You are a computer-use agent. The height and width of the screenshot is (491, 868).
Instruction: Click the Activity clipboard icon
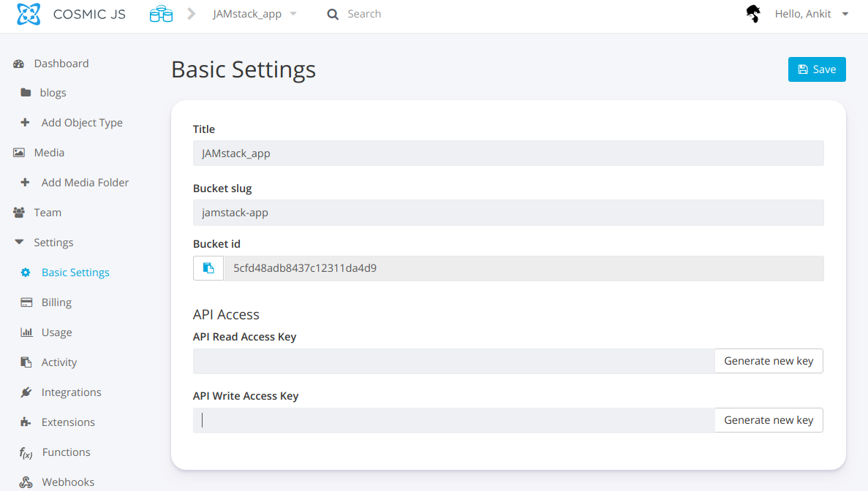coord(26,362)
